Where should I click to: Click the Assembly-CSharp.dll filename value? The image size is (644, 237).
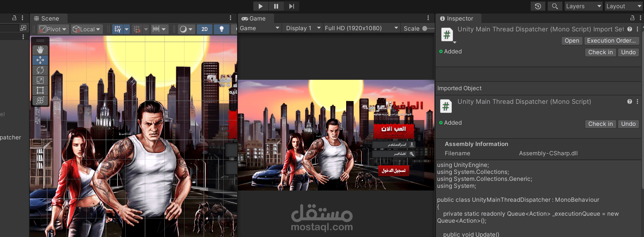(548, 153)
